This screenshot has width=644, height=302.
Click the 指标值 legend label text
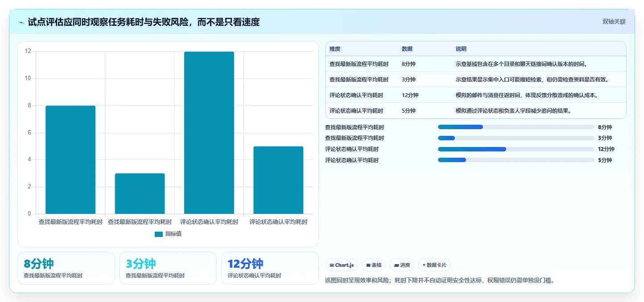click(173, 234)
